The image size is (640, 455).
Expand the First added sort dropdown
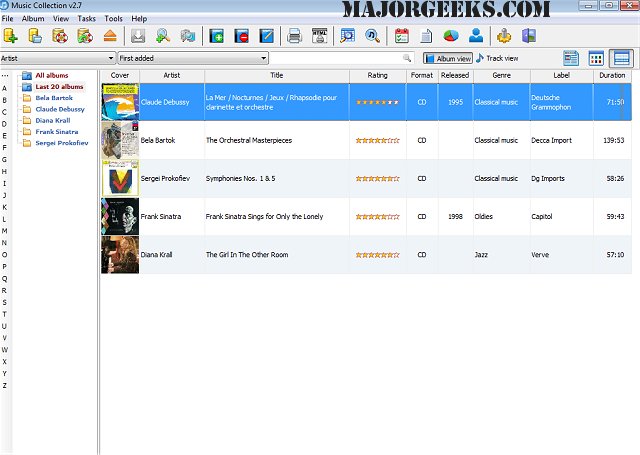coord(193,59)
